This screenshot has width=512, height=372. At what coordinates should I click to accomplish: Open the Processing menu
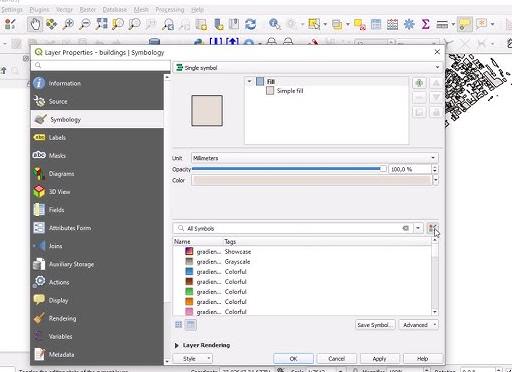170,10
